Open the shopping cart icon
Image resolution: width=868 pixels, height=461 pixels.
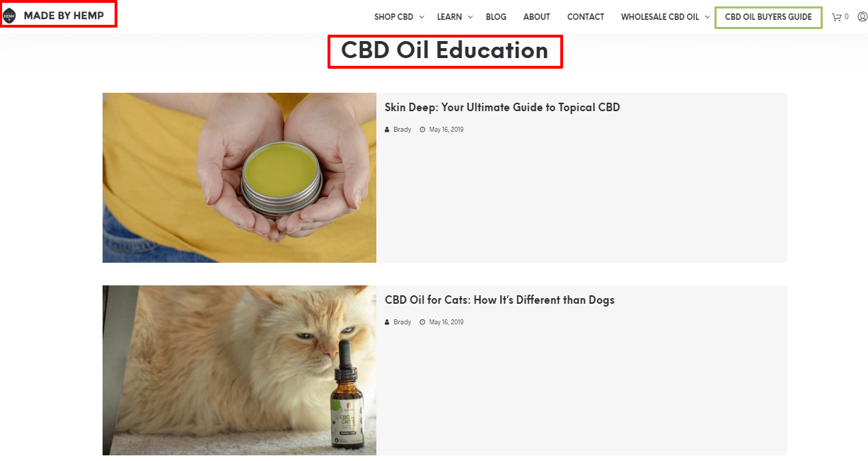(836, 17)
